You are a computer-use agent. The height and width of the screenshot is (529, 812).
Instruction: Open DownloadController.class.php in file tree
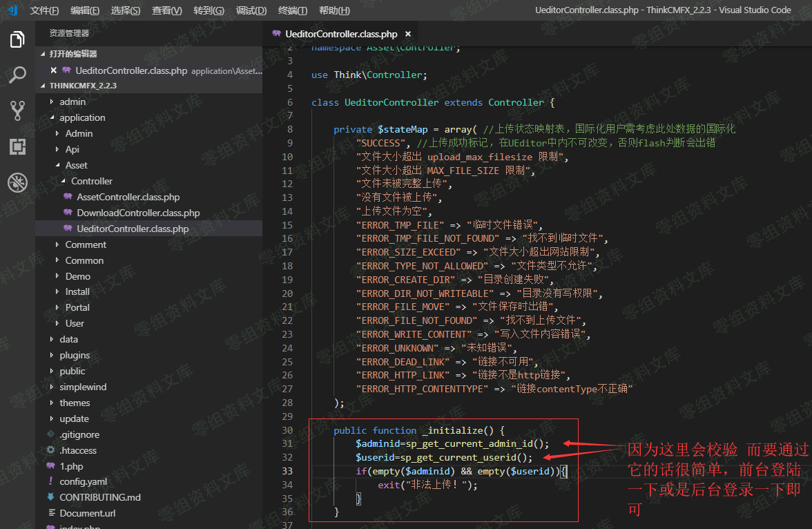[138, 213]
